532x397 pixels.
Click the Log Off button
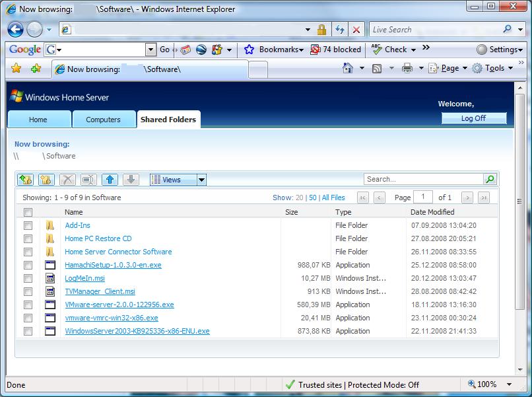[x=474, y=118]
